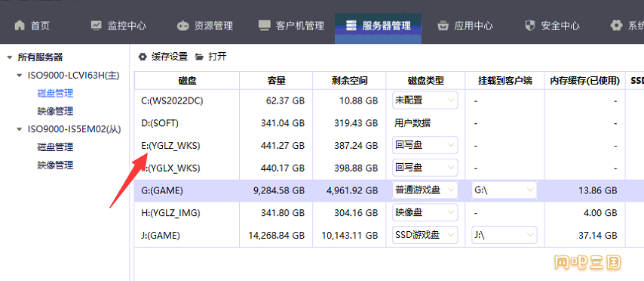Select ISO9000-IS5EM02(从) server
The width and height of the screenshot is (644, 281).
click(74, 129)
